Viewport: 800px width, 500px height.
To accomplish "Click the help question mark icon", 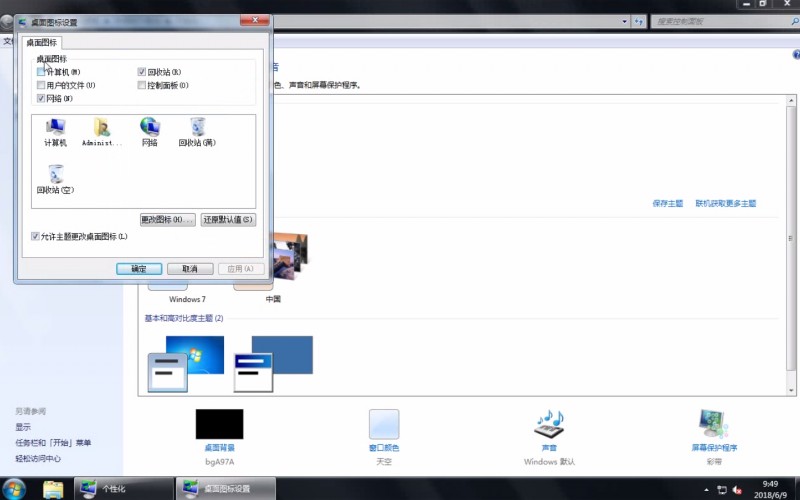I will pos(796,55).
